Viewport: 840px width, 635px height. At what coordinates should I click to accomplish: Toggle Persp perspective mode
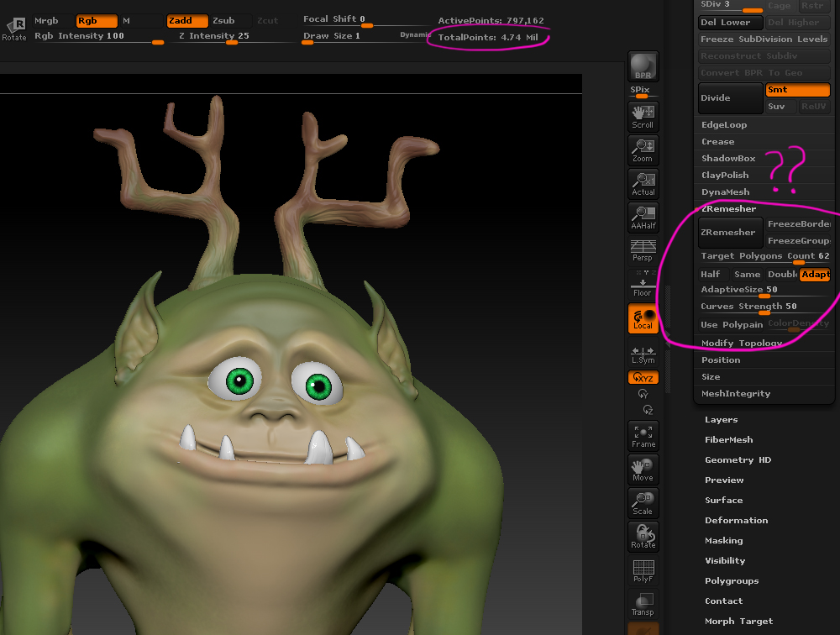pos(643,252)
